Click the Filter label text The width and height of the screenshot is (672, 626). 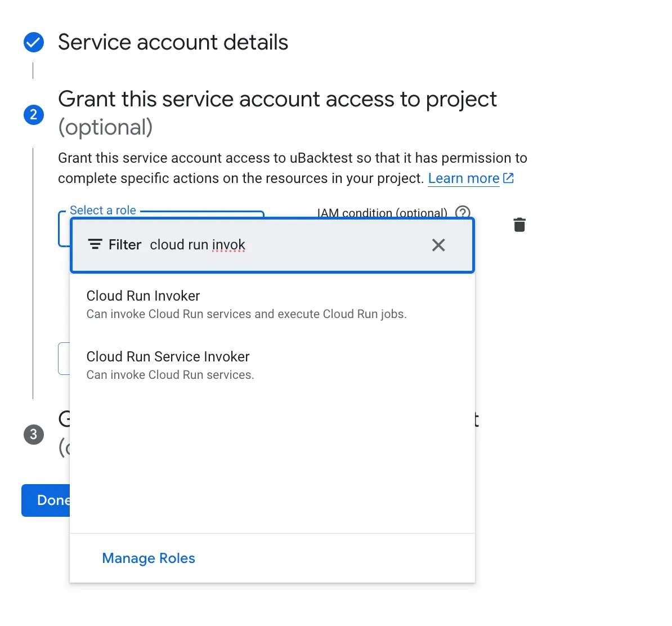click(x=124, y=245)
